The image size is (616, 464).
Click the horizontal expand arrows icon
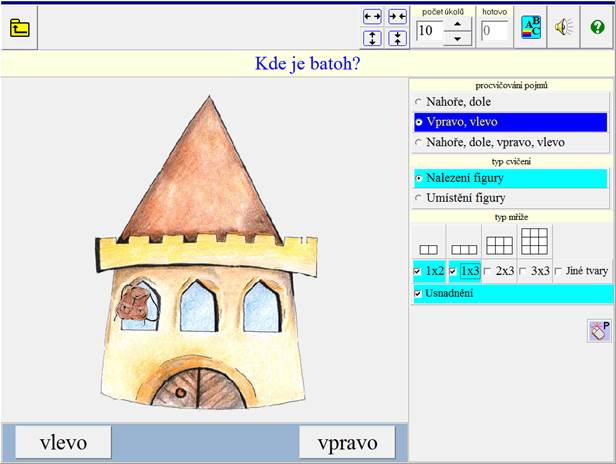click(373, 16)
